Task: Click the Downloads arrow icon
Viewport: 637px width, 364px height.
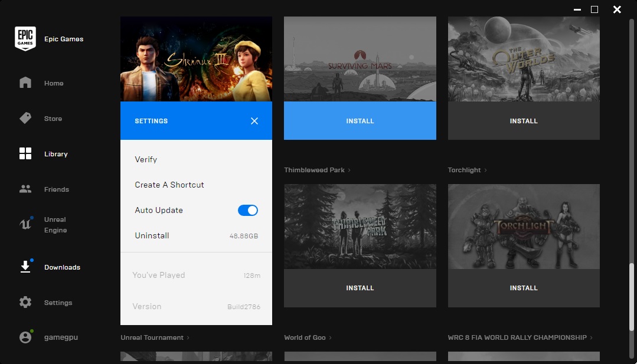Action: (25, 267)
